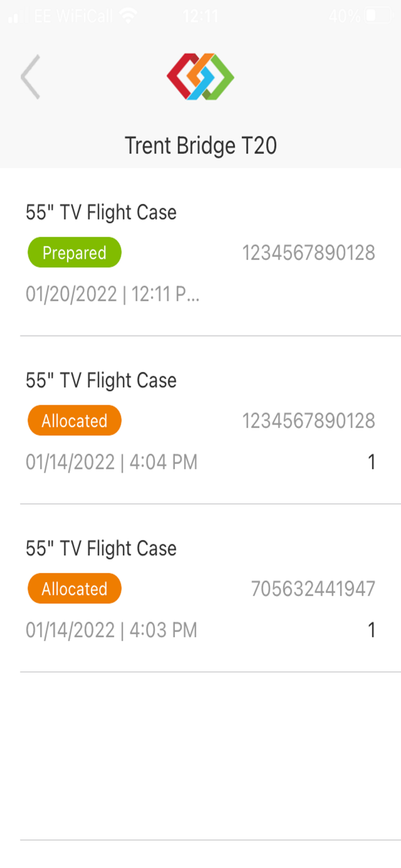Expand the last 55" TV Flight Case entry
Viewport: 401px width, 868px height.
(x=101, y=547)
